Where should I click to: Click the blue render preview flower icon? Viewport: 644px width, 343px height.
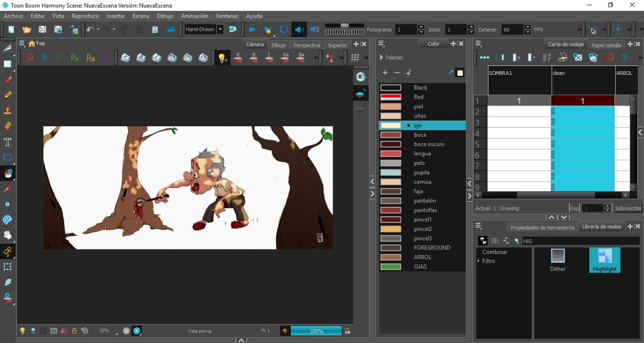(137, 331)
